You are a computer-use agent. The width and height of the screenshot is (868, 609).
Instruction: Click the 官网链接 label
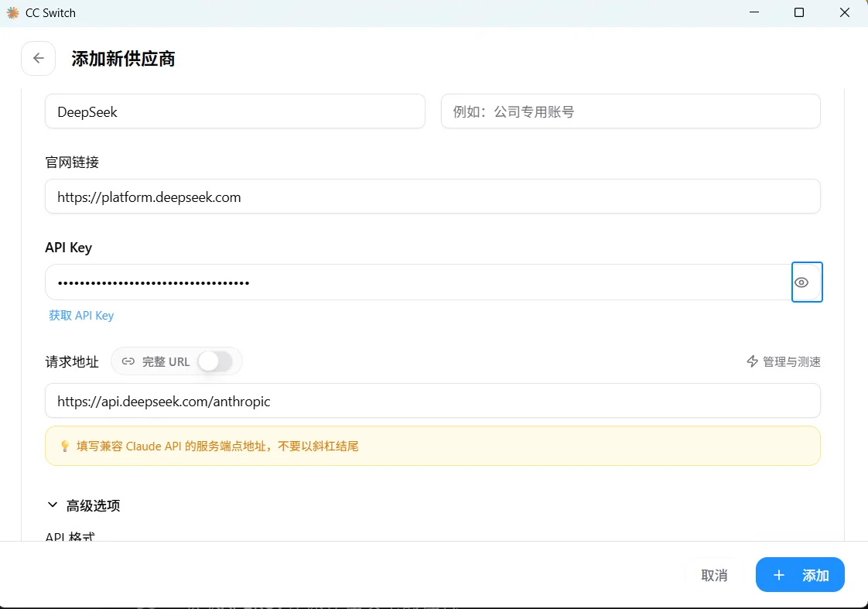(72, 163)
